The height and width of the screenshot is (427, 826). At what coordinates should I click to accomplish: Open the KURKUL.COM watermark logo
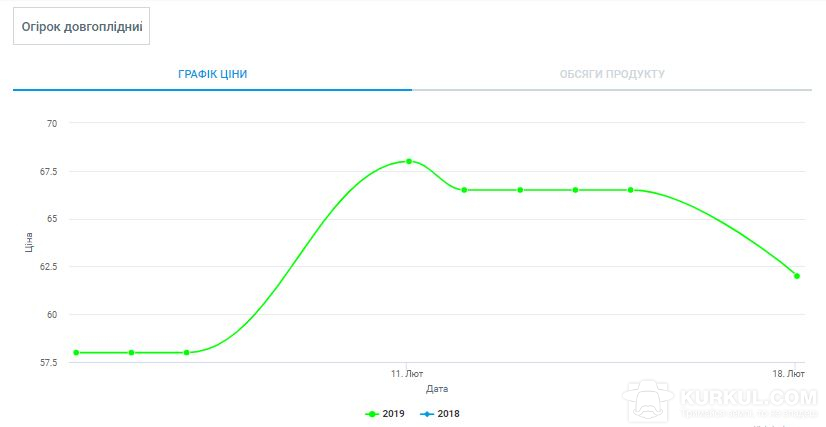tap(720, 400)
